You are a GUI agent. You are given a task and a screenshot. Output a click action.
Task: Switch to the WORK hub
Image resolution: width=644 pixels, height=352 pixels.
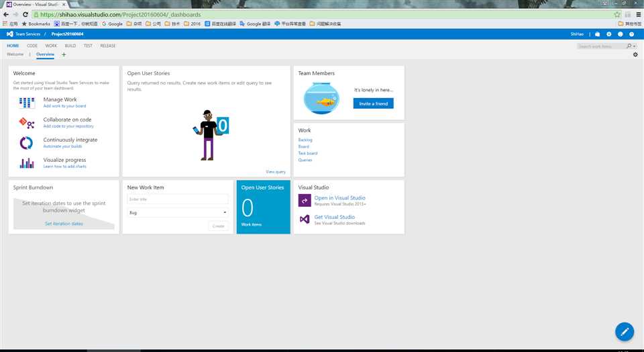coord(51,46)
